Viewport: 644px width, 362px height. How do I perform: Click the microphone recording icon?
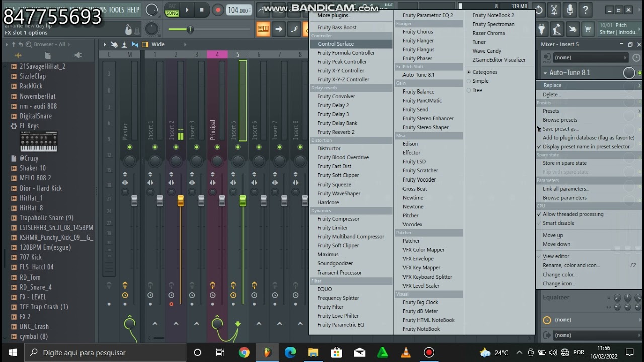pos(570,10)
